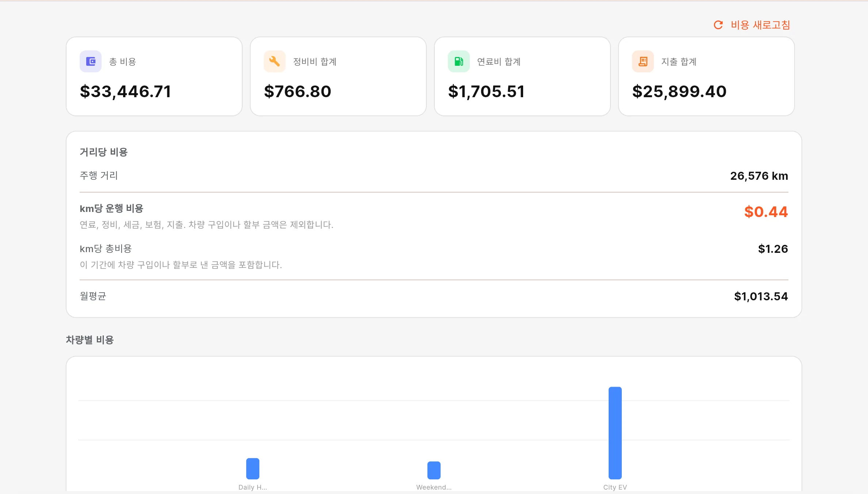The width and height of the screenshot is (868, 494).
Task: Click the $1.26 total cost per km
Action: tap(773, 249)
